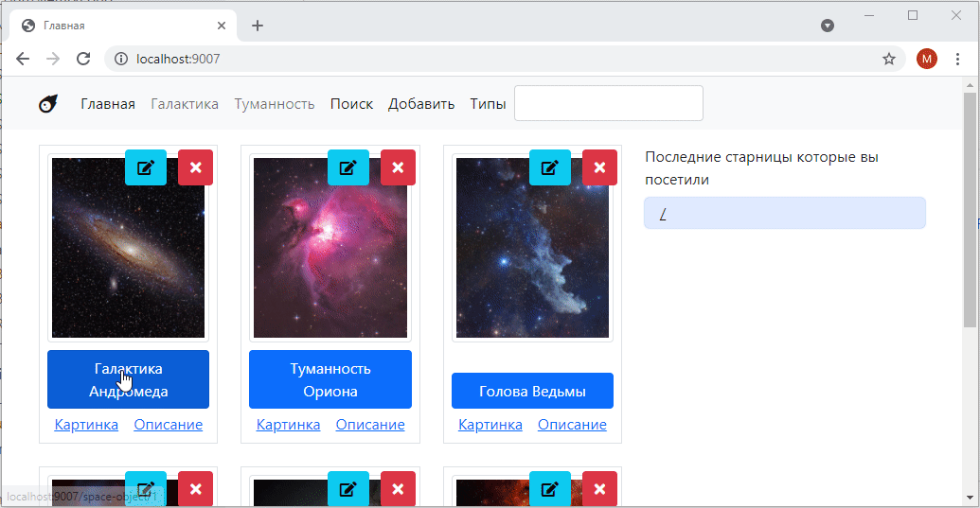Open Chrome three-dot menu

[957, 59]
